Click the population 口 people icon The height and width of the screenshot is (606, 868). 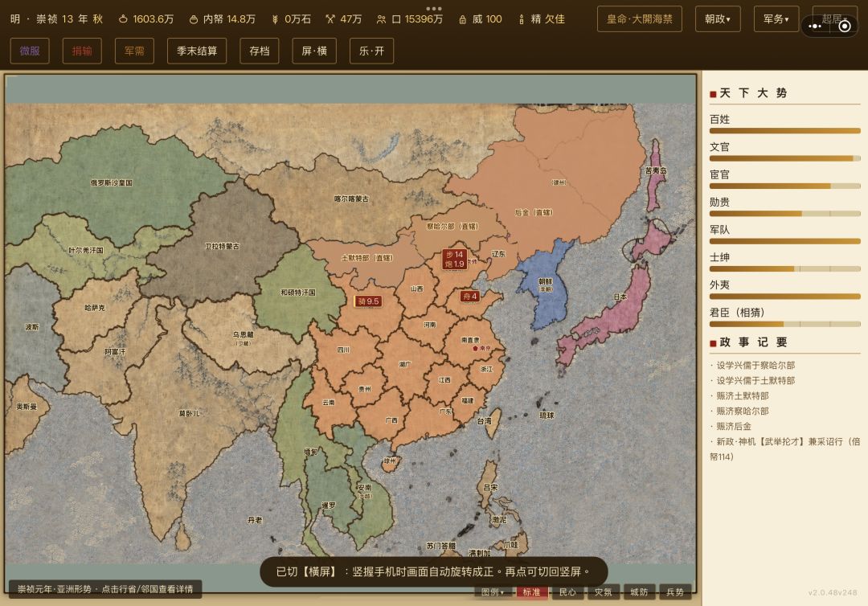[x=381, y=19]
